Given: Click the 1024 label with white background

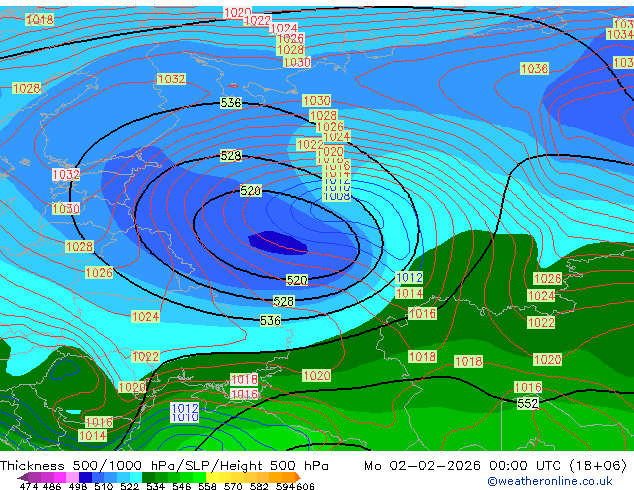Looking at the screenshot, I should point(284,28).
